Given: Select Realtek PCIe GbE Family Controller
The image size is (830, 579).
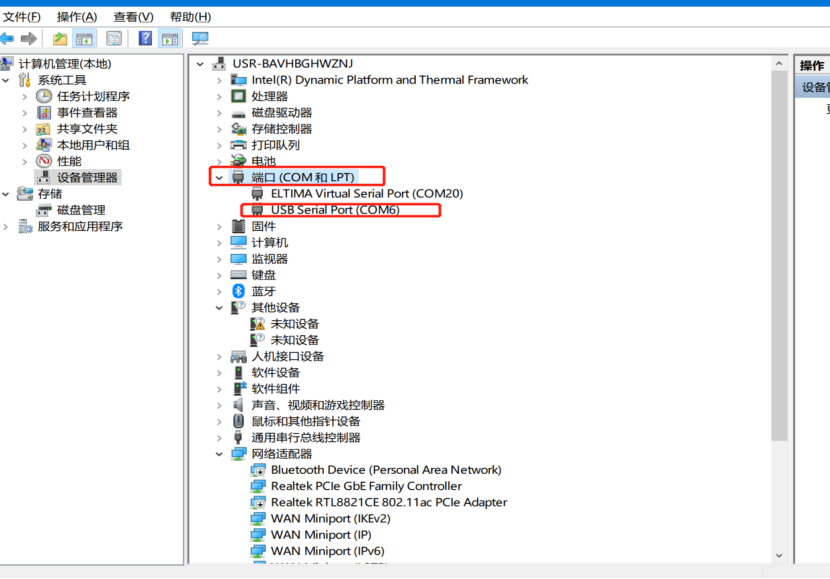Looking at the screenshot, I should coord(366,486).
